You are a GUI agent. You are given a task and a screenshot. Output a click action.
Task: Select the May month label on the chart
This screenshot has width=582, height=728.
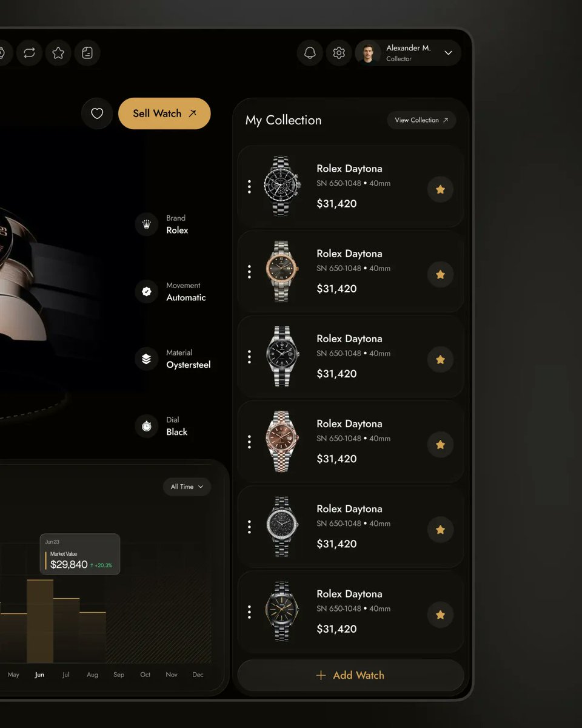13,675
